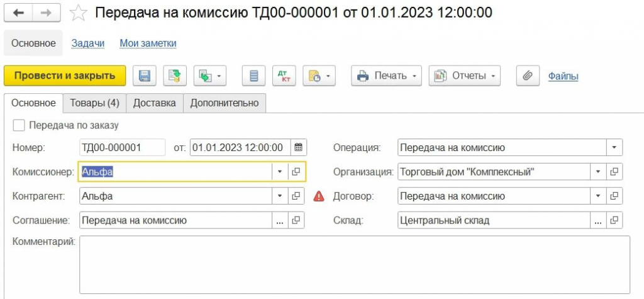This screenshot has width=644, height=299.
Task: Open the Задачи link
Action: coord(88,43)
